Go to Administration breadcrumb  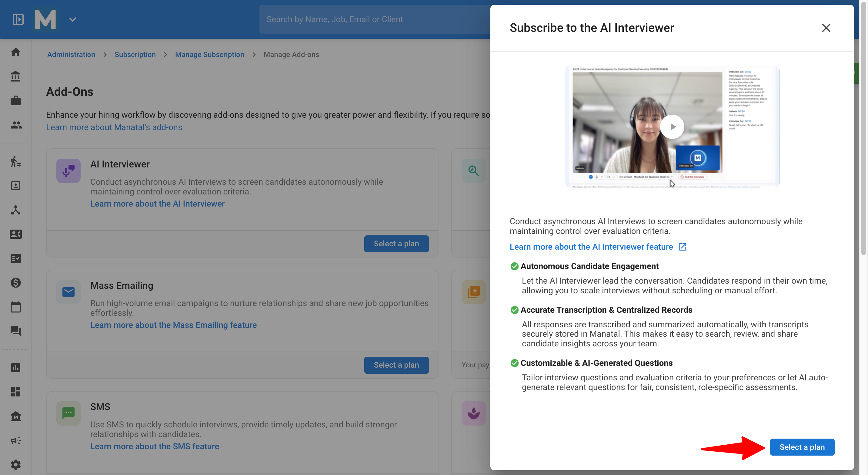point(71,54)
